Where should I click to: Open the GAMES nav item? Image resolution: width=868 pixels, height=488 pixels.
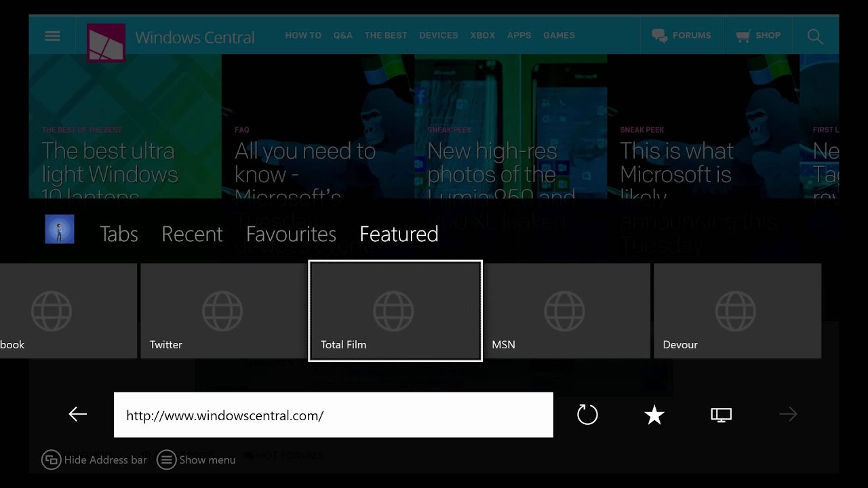559,35
